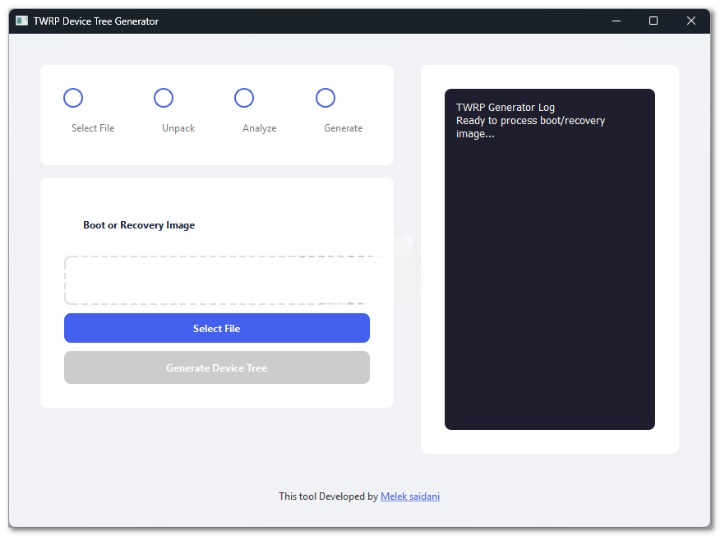The width and height of the screenshot is (720, 536).
Task: Select the Unpack step circle
Action: 163,98
